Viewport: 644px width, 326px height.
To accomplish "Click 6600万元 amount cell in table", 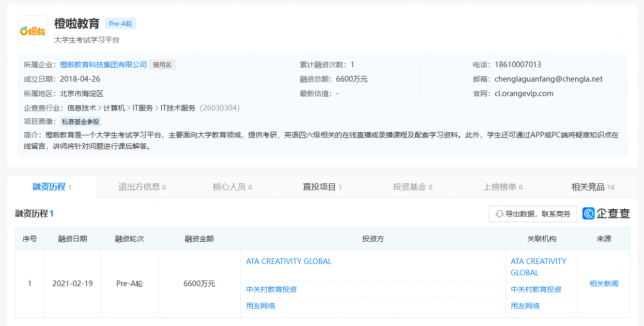I will [199, 284].
